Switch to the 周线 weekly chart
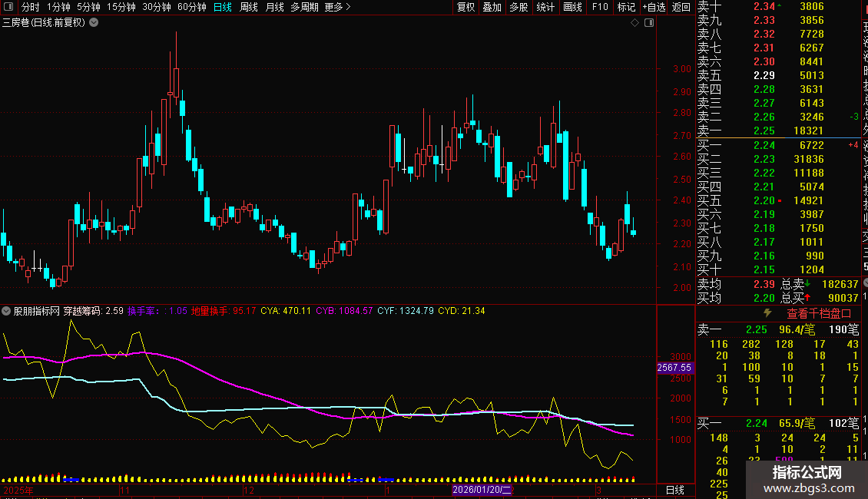This screenshot has width=868, height=499. (x=249, y=7)
